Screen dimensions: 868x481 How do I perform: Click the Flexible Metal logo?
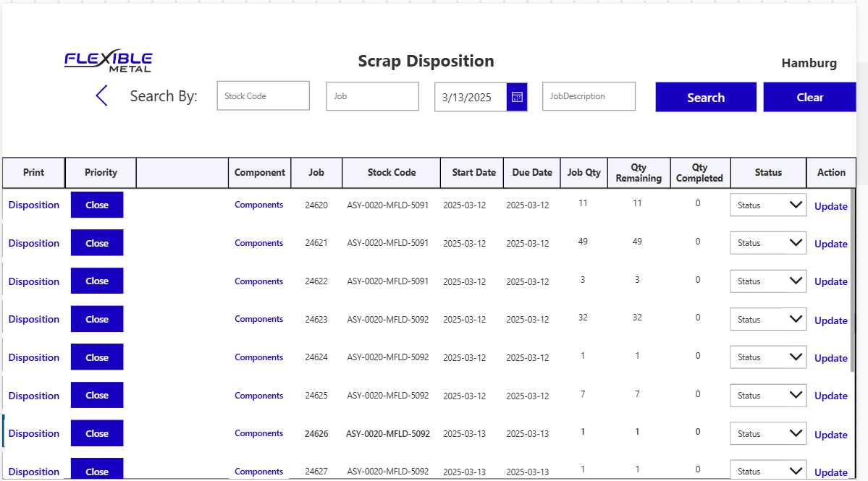point(109,61)
